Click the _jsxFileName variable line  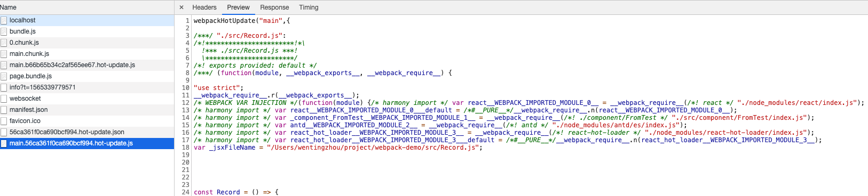[x=338, y=148]
